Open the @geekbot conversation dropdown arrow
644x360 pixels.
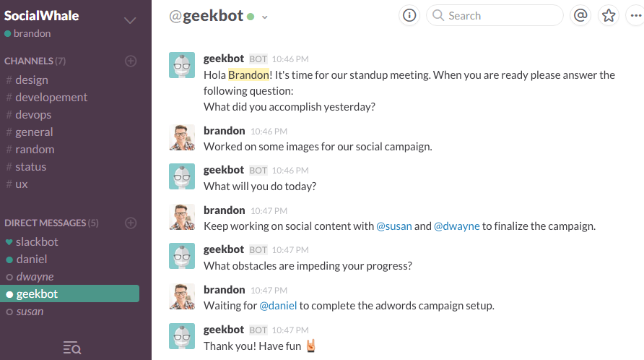pyautogui.click(x=265, y=17)
